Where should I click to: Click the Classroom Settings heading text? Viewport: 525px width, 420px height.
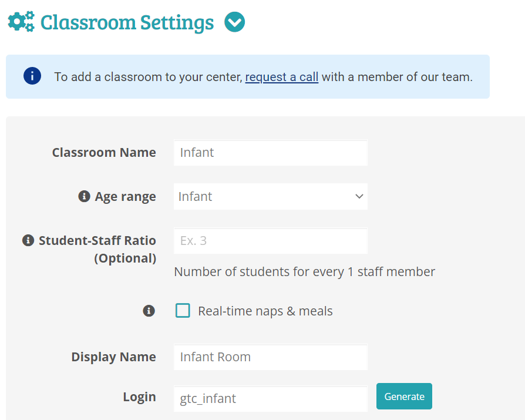(x=127, y=22)
